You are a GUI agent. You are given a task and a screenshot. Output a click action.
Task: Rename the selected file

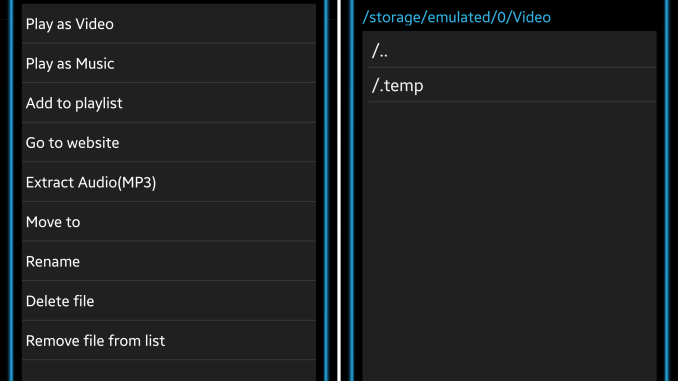tap(169, 261)
